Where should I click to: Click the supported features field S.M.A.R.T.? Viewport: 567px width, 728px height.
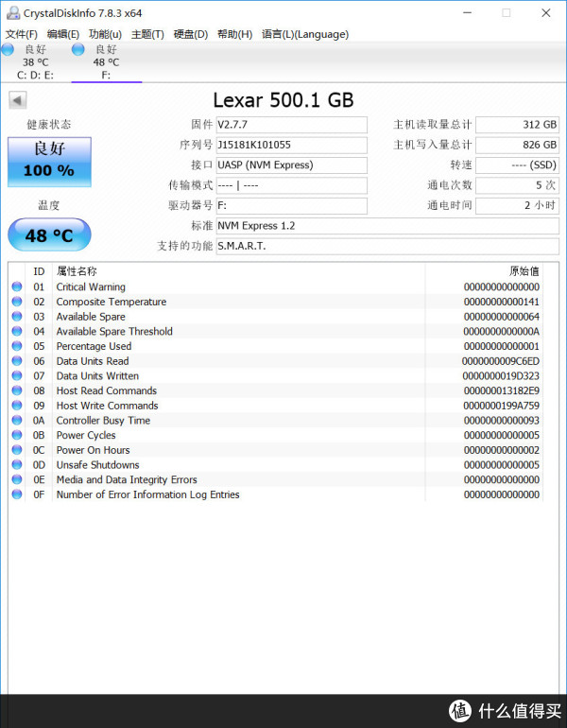387,246
